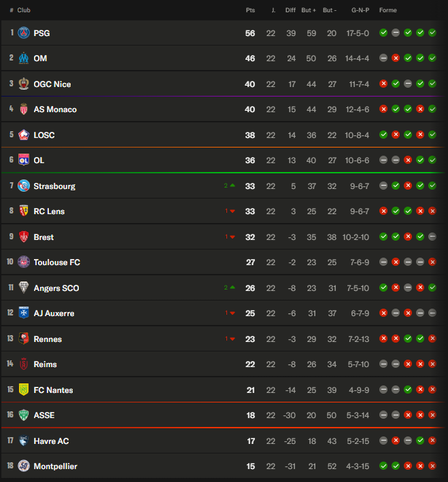Click the PSG club crest icon
The height and width of the screenshot is (482, 448).
(x=24, y=33)
